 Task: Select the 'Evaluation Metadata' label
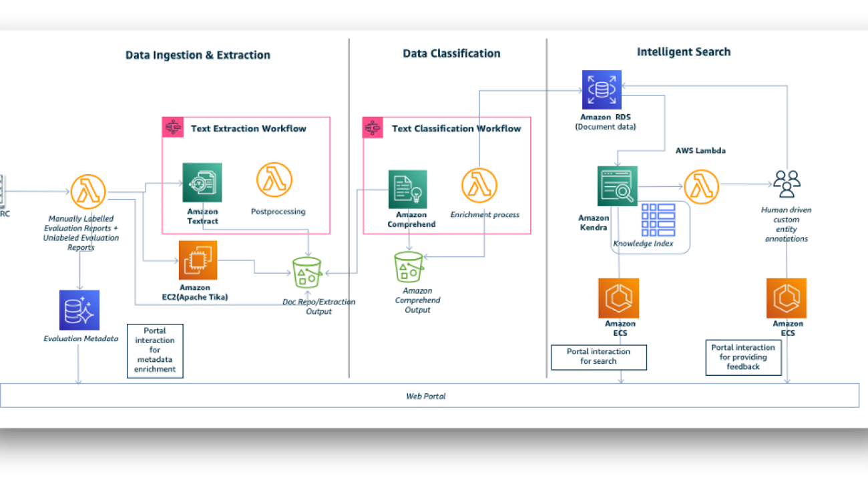tap(81, 338)
